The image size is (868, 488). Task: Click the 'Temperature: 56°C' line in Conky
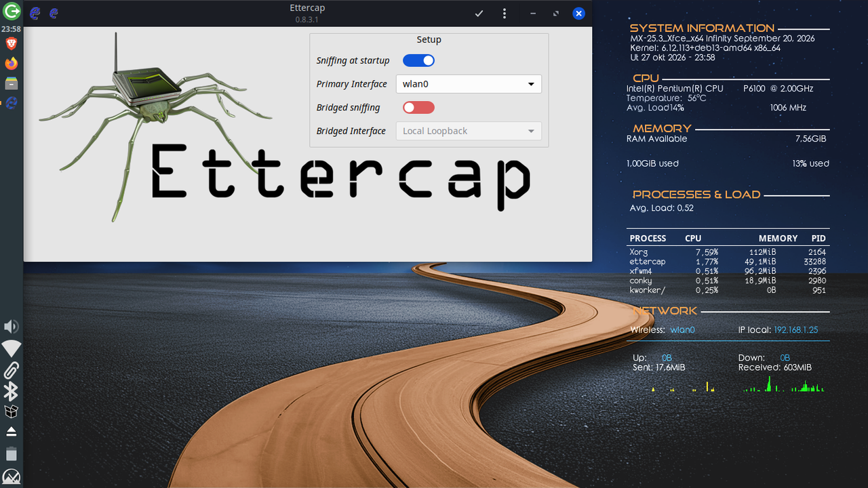tap(666, 98)
